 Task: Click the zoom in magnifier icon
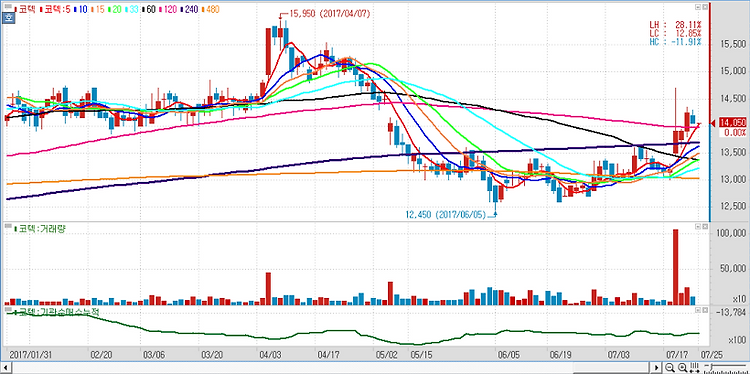(683, 367)
